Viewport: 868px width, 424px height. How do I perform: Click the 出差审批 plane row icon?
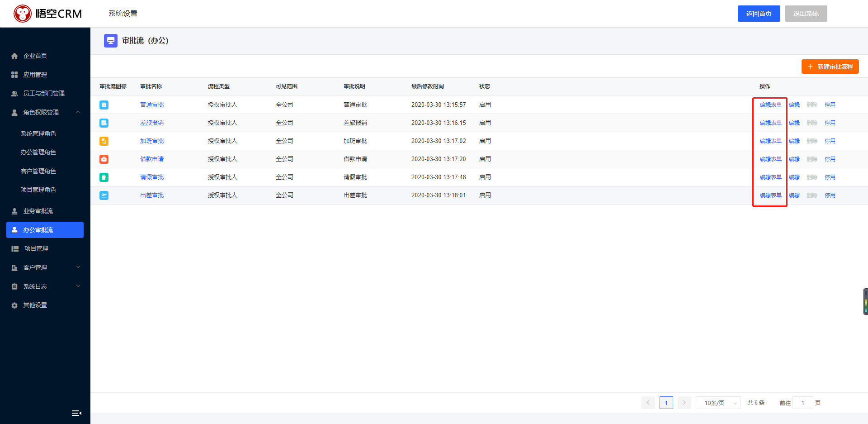pyautogui.click(x=104, y=195)
